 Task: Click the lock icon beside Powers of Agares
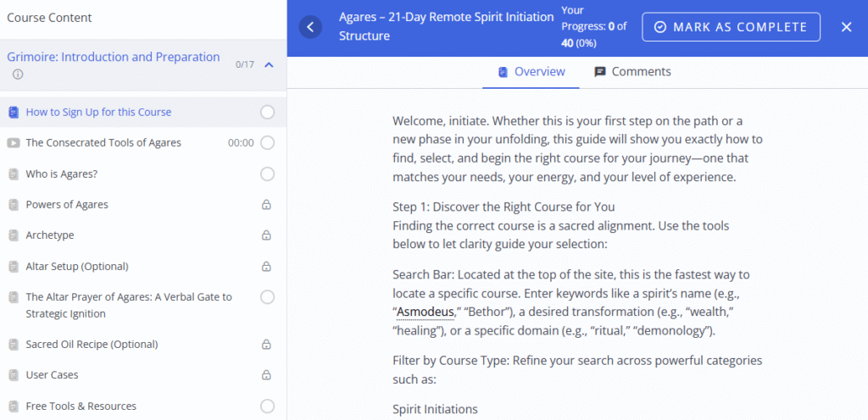point(267,205)
